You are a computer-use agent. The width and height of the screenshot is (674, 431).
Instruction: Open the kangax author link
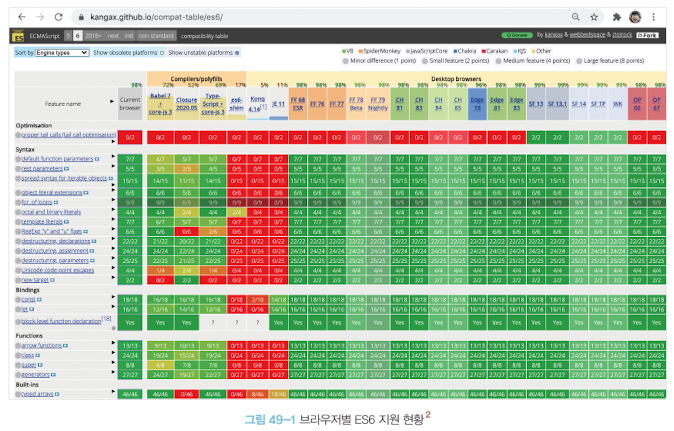pyautogui.click(x=554, y=35)
